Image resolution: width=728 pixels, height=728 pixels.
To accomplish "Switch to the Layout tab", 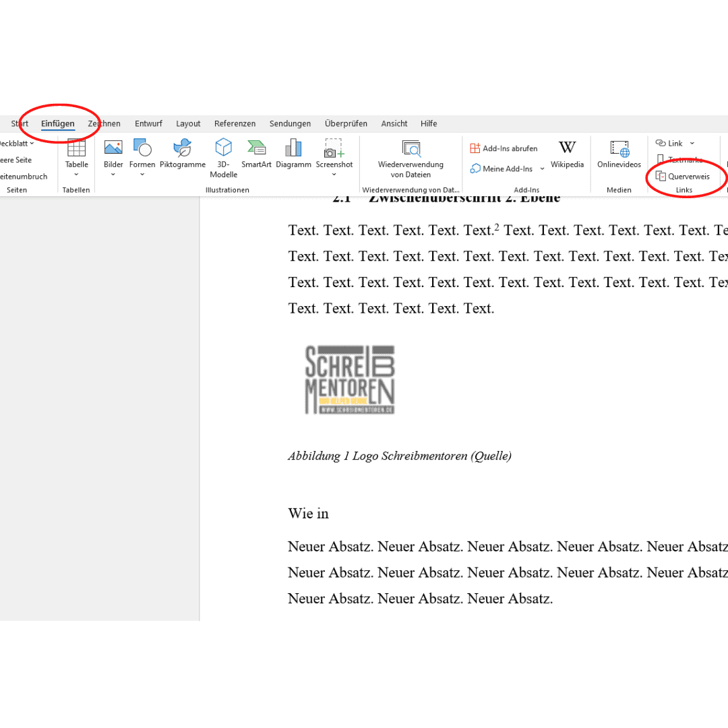I will point(188,123).
